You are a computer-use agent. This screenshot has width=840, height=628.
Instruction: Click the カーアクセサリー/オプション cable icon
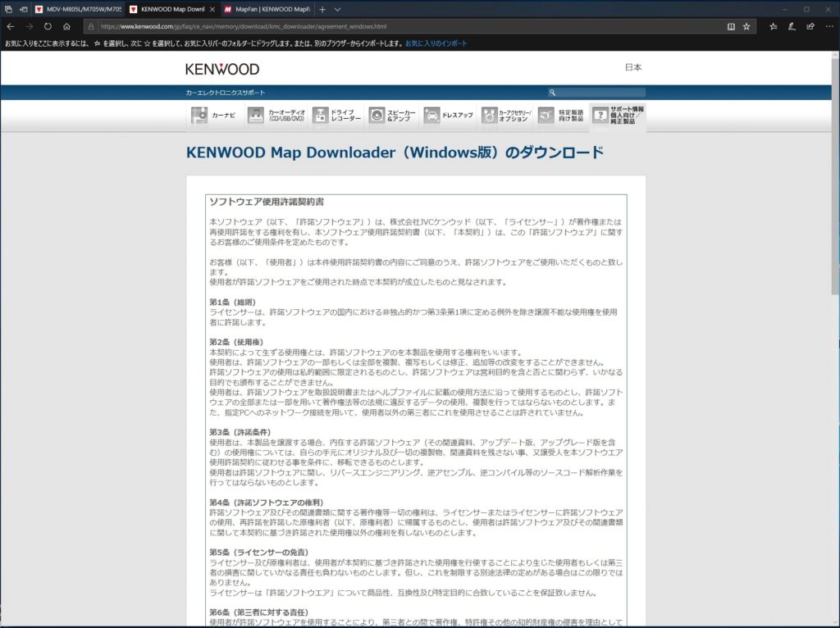point(489,115)
